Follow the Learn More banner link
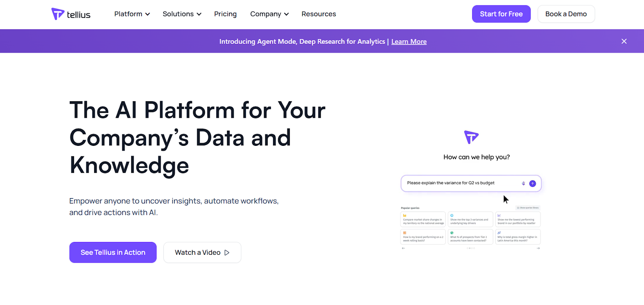644x305 pixels. click(409, 41)
